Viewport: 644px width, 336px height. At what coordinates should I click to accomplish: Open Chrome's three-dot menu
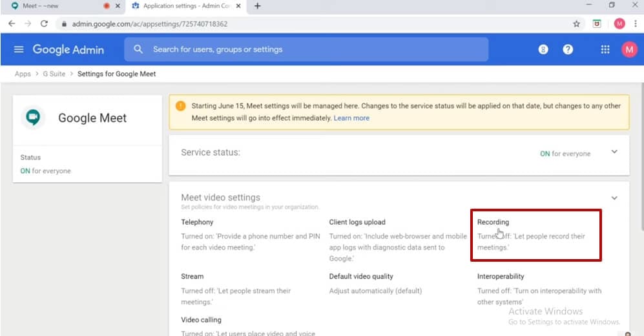[635, 24]
